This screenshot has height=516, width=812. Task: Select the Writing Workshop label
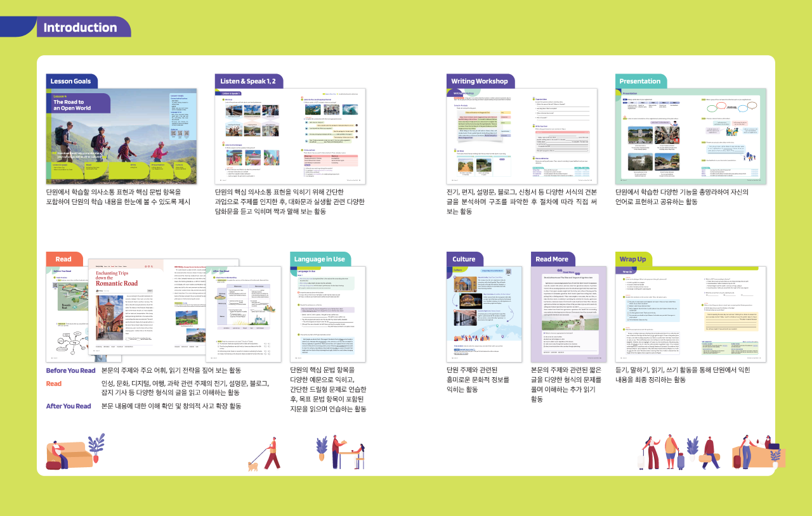[480, 81]
